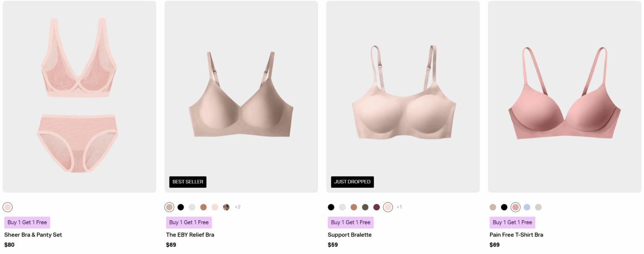The width and height of the screenshot is (644, 254).
Task: Show +2 more colors for EBY Relief Bra
Action: coord(238,207)
